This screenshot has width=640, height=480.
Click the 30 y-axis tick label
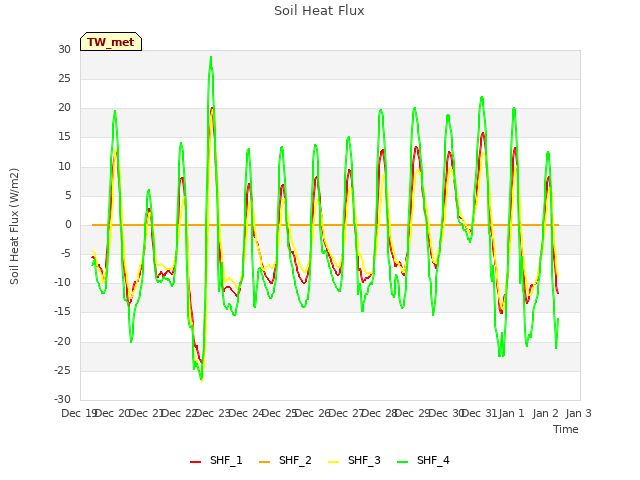[64, 49]
